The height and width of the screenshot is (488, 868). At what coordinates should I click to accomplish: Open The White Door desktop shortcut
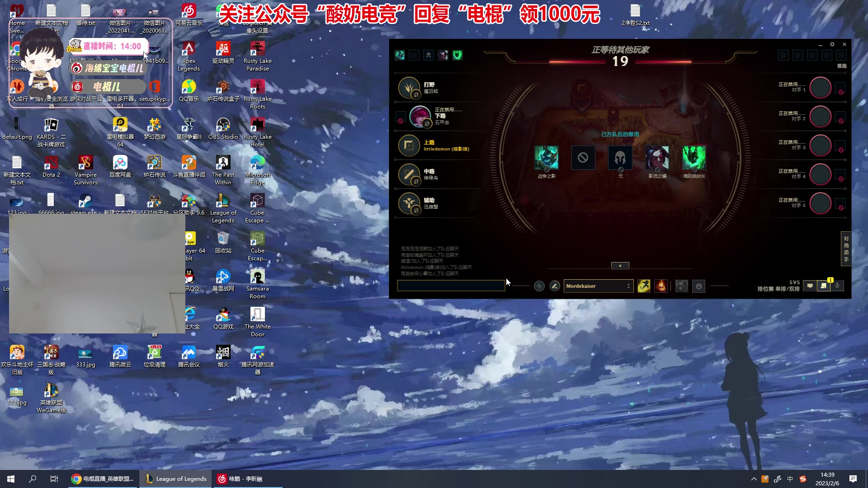click(257, 322)
